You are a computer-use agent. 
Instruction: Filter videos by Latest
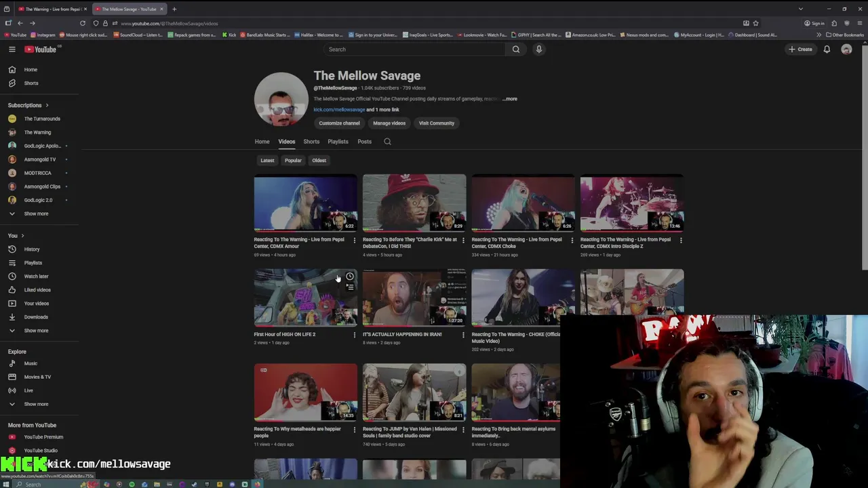tap(267, 161)
